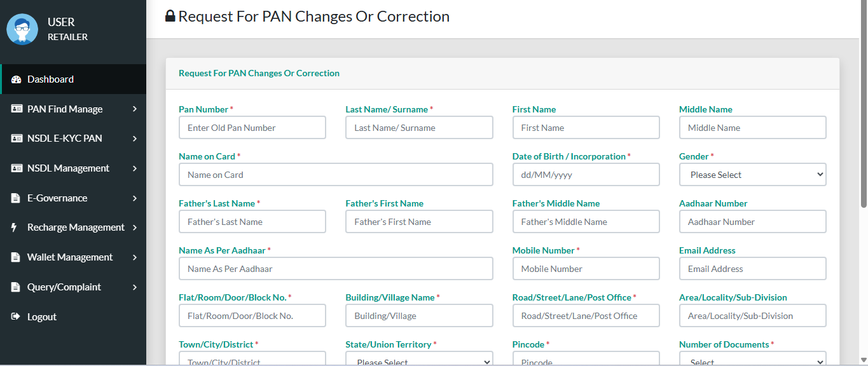Click the user avatar icon

pos(22,29)
